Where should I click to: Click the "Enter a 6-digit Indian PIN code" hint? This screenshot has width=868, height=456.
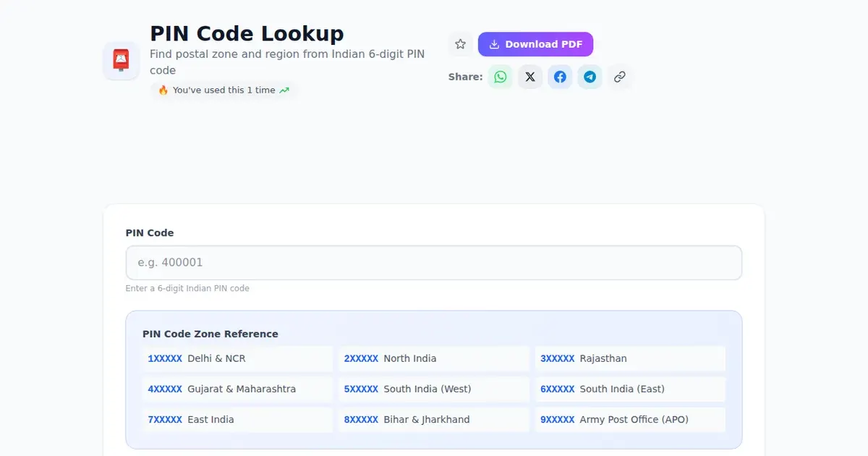pos(187,288)
